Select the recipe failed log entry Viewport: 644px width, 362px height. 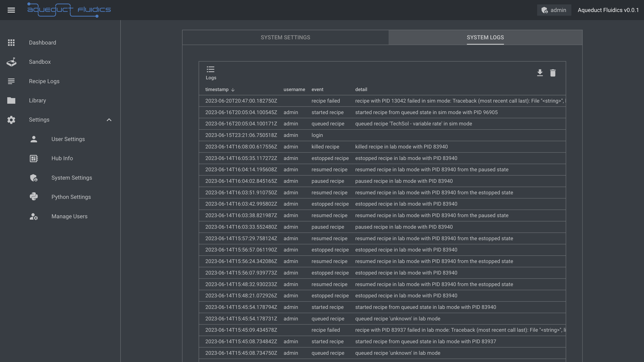pyautogui.click(x=382, y=101)
